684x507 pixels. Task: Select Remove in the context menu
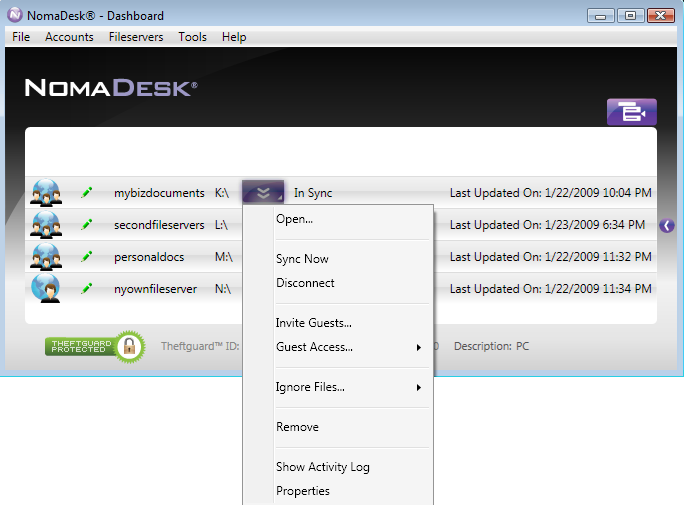(298, 427)
